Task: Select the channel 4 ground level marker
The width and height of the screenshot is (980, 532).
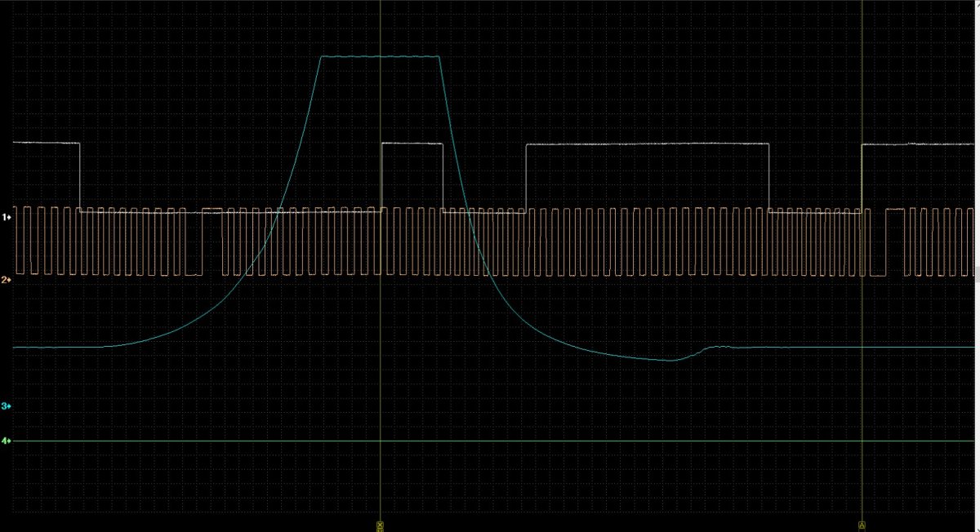Action: coord(6,441)
